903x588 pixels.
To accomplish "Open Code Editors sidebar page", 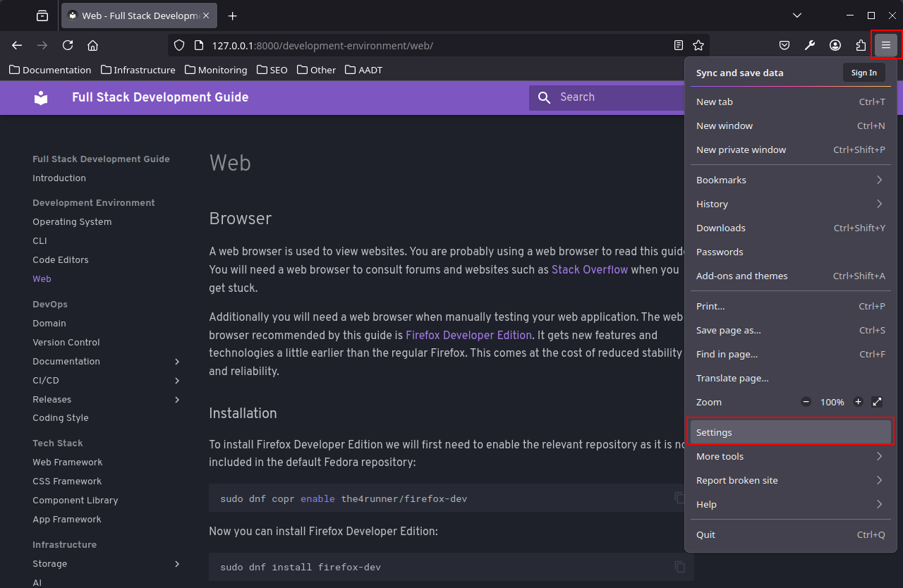I will [x=61, y=259].
